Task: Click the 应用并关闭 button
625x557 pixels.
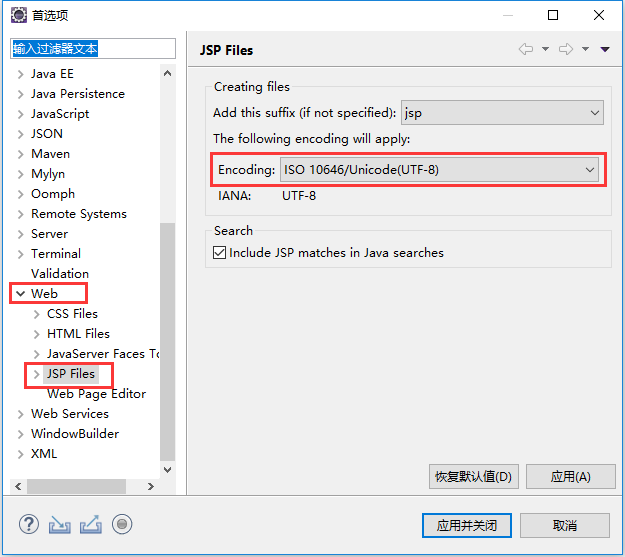Action: tap(467, 526)
